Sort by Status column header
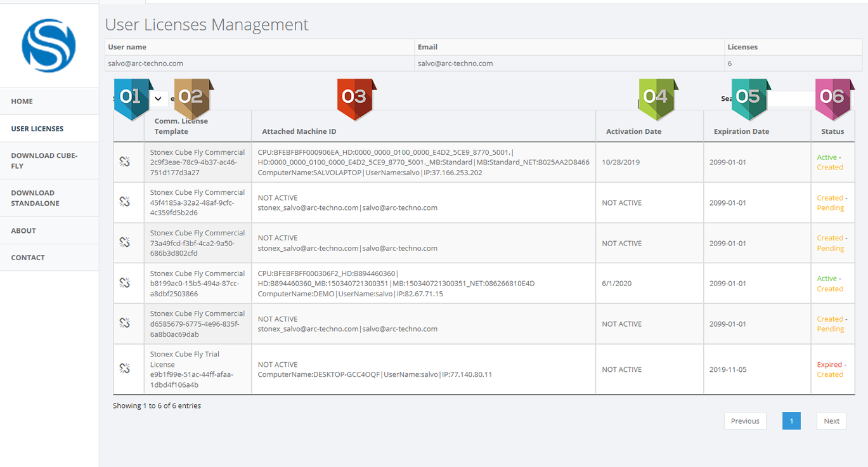The image size is (868, 467). (833, 126)
